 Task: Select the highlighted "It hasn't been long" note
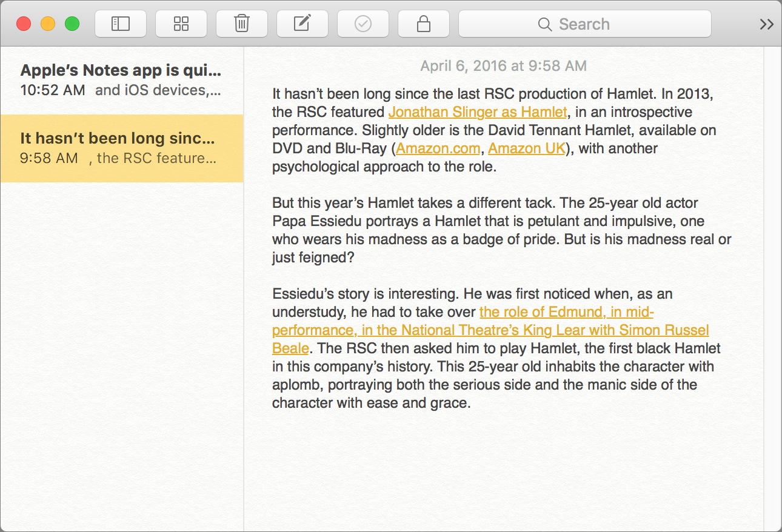tap(121, 148)
